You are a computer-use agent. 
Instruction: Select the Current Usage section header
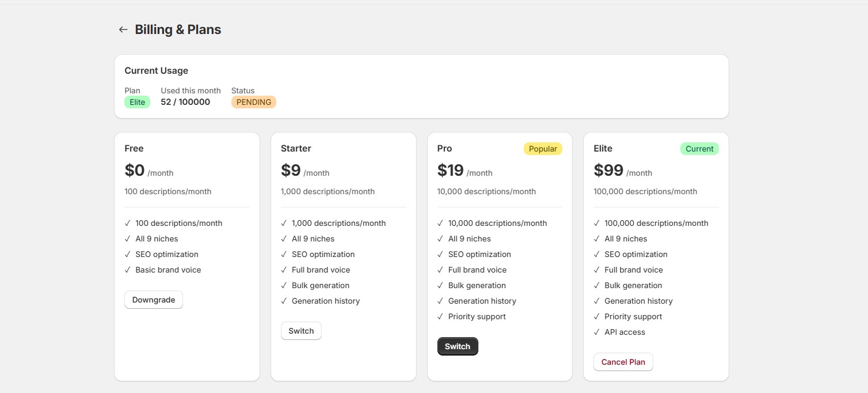click(x=156, y=70)
